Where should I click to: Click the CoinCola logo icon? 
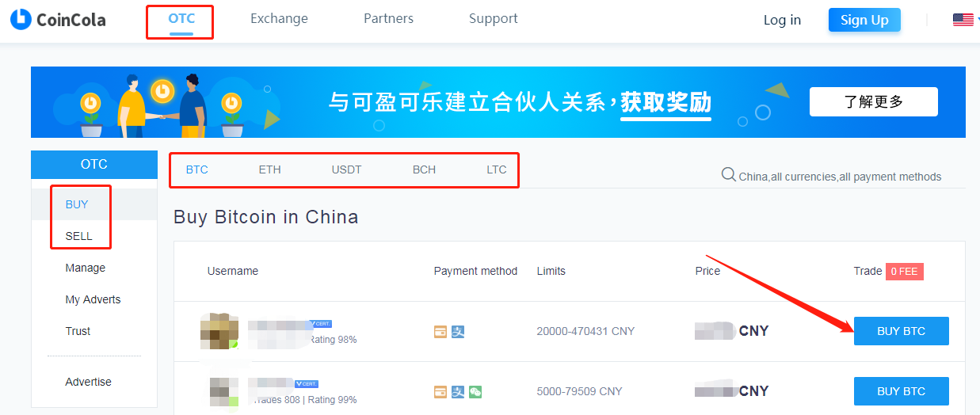[x=21, y=20]
